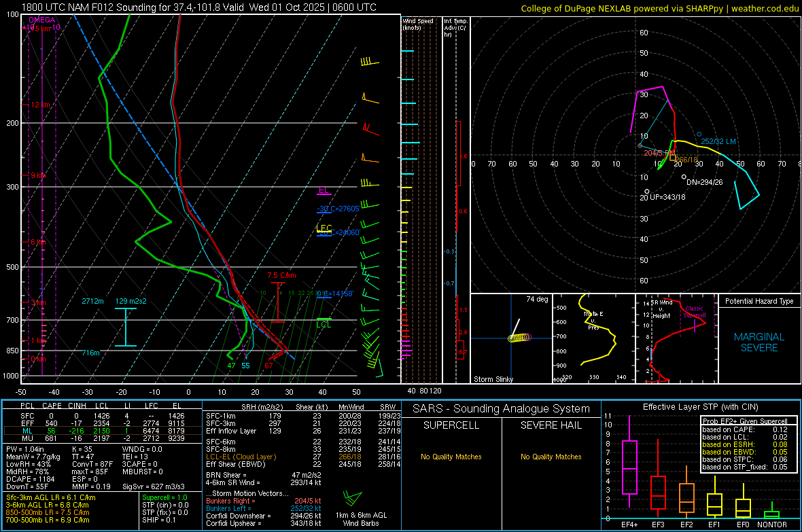
Task: Click the orange 'LCL-EL (Cloud Layer)' row
Action: point(303,457)
